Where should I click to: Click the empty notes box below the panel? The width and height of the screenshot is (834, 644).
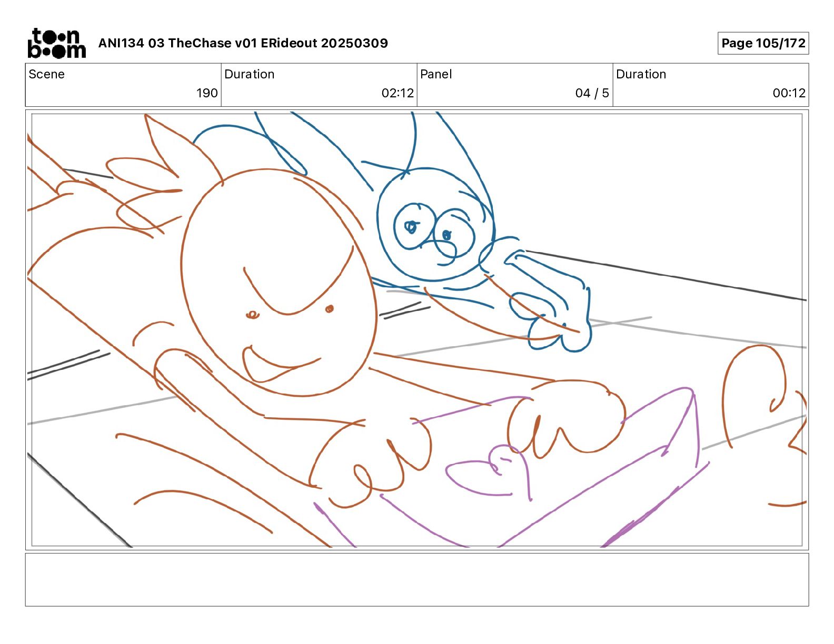click(417, 580)
